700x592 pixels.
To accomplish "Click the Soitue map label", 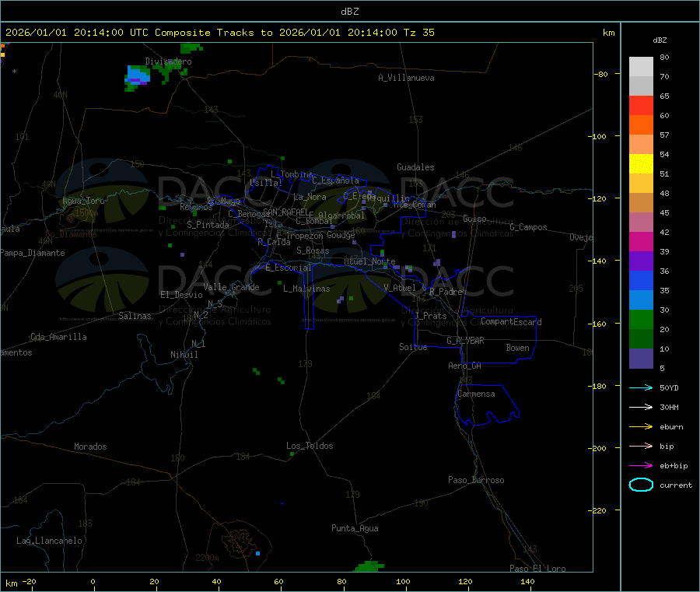I will click(413, 347).
